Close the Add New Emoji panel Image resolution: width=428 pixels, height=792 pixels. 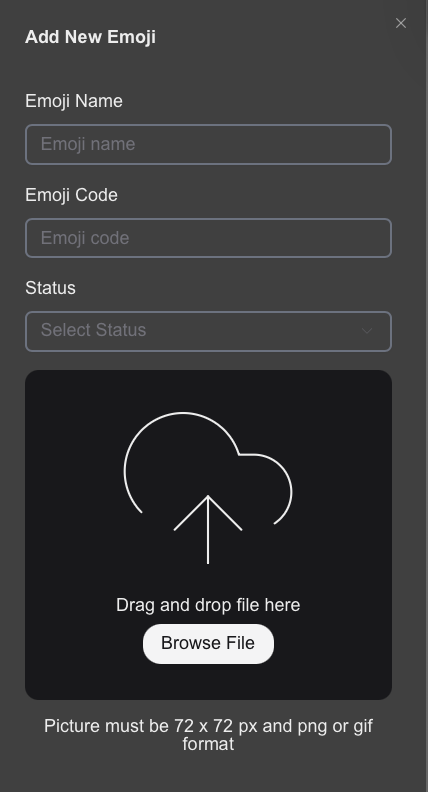pyautogui.click(x=401, y=23)
